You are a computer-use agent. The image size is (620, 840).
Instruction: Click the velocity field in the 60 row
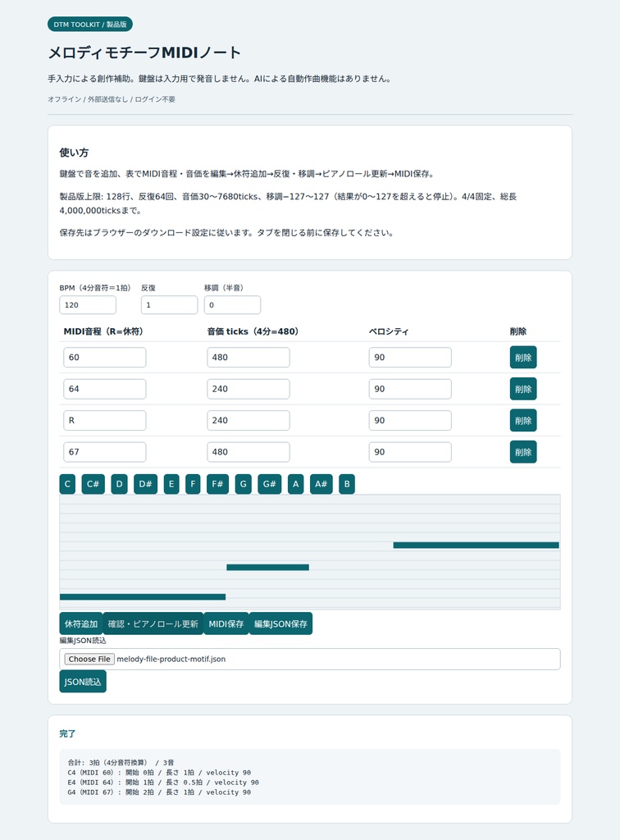410,358
